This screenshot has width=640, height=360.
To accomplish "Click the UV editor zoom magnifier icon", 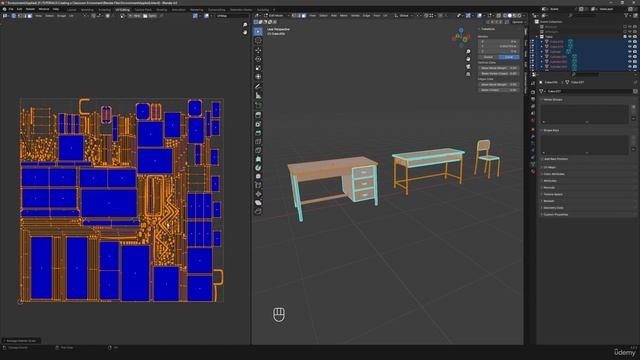I will [x=245, y=25].
